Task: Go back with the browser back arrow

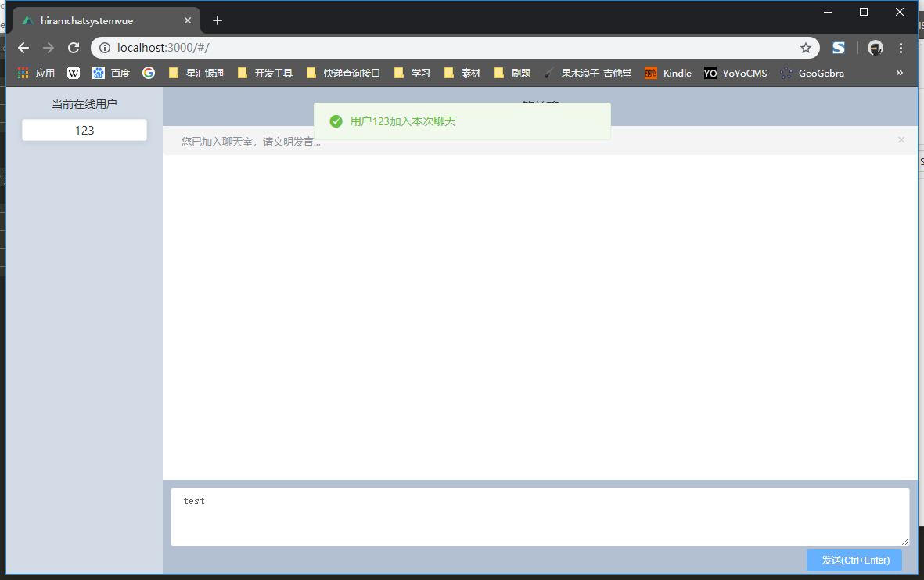Action: [x=23, y=48]
